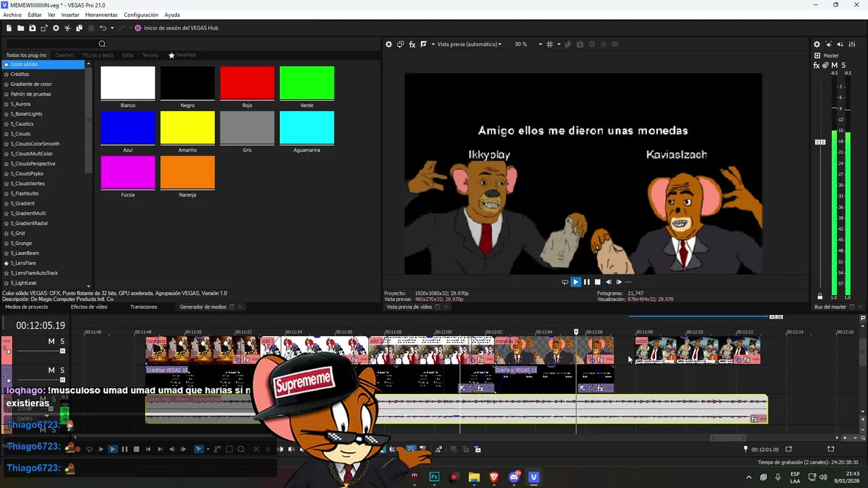
Task: Choose the Rojo solid color preset
Action: click(247, 83)
